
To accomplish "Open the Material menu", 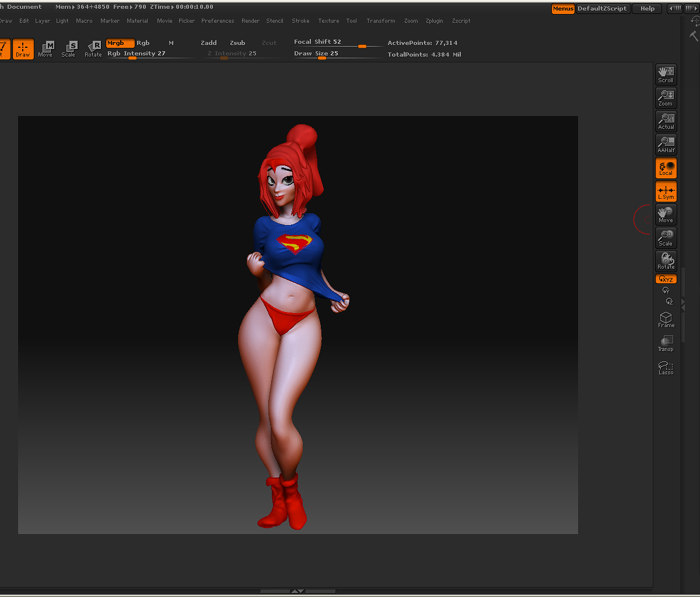I will coord(138,21).
